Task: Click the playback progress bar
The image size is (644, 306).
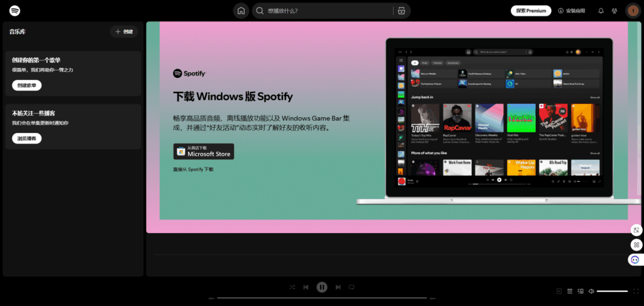Action: tap(322, 298)
